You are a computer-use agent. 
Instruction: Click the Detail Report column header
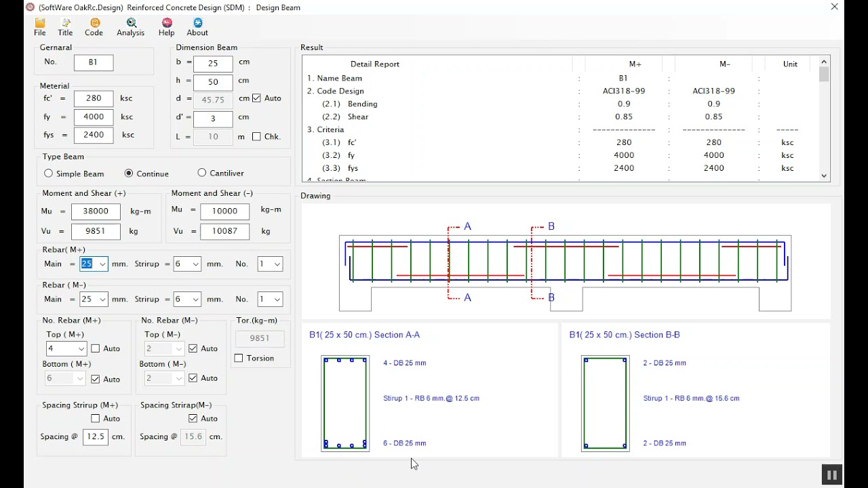click(x=375, y=64)
